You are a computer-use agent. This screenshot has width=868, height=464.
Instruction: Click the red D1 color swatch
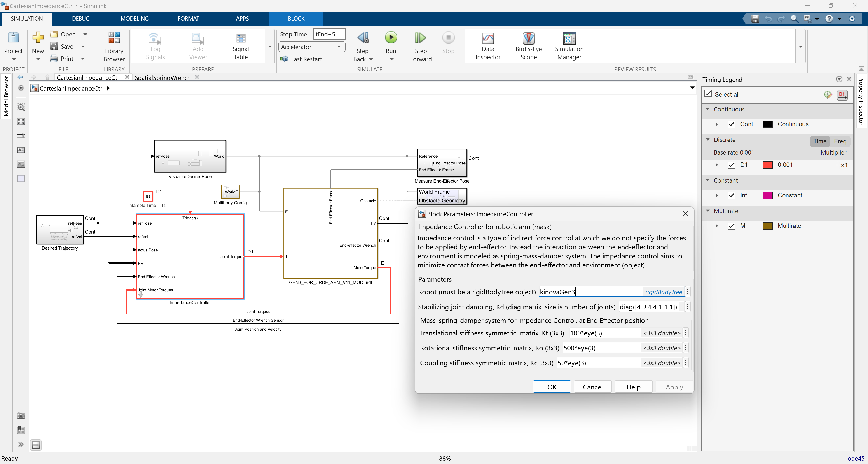point(767,165)
